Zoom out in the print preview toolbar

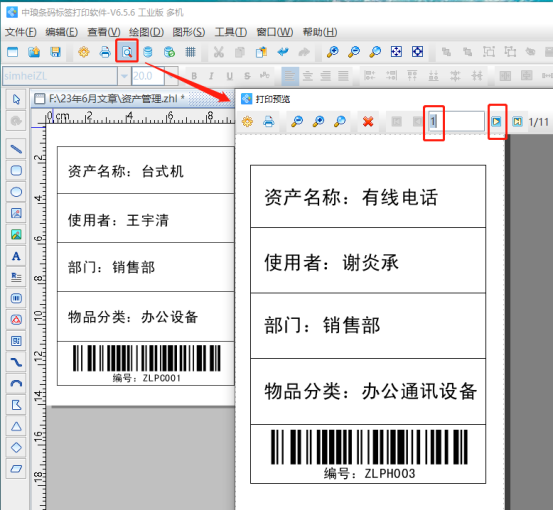pos(297,122)
